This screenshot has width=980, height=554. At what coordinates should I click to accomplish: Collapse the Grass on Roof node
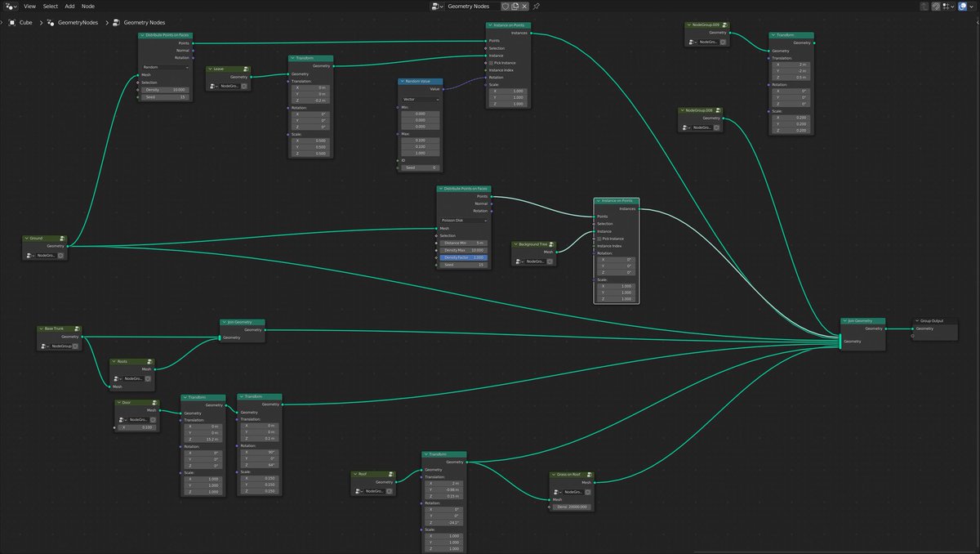tap(555, 474)
